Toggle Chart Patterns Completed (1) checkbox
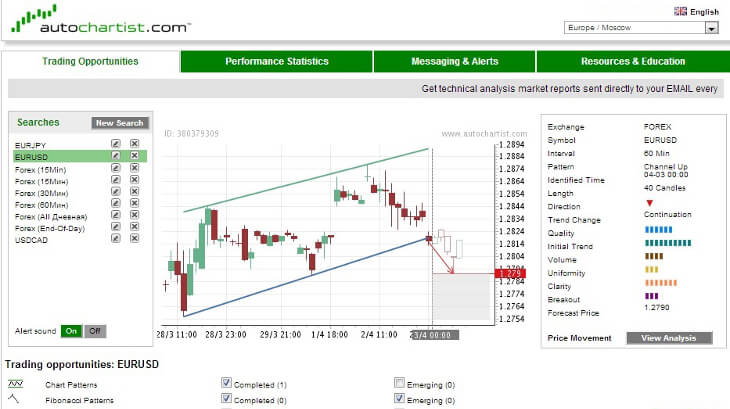 point(226,383)
